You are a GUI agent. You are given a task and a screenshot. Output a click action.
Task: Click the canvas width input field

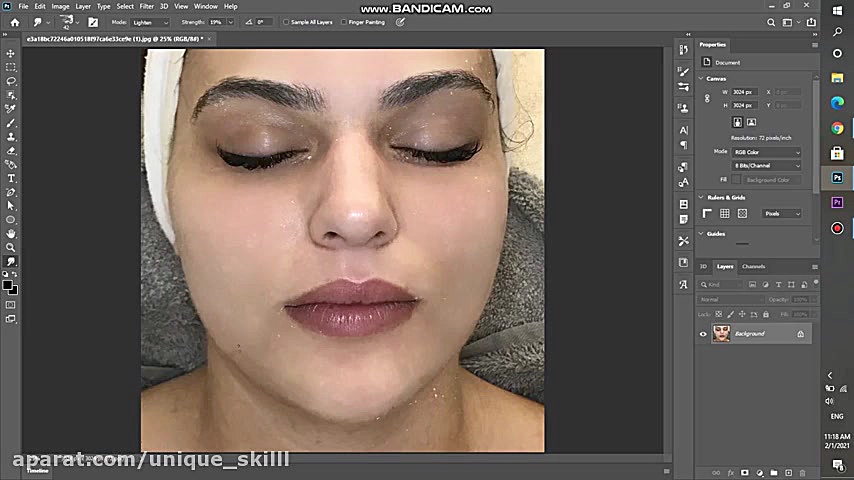[743, 92]
